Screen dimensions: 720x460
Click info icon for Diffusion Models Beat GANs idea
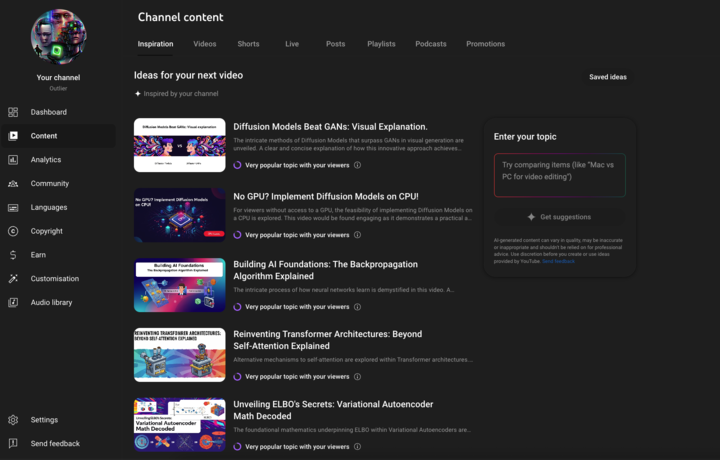357,165
